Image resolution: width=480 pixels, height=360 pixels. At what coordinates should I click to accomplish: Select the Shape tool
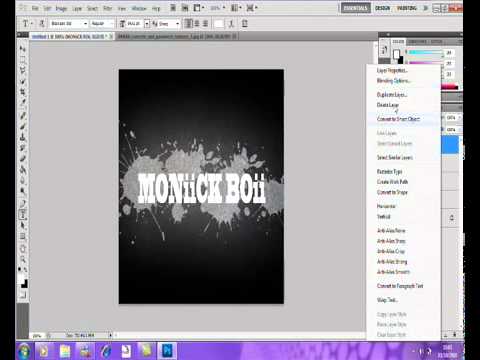pos(22,236)
